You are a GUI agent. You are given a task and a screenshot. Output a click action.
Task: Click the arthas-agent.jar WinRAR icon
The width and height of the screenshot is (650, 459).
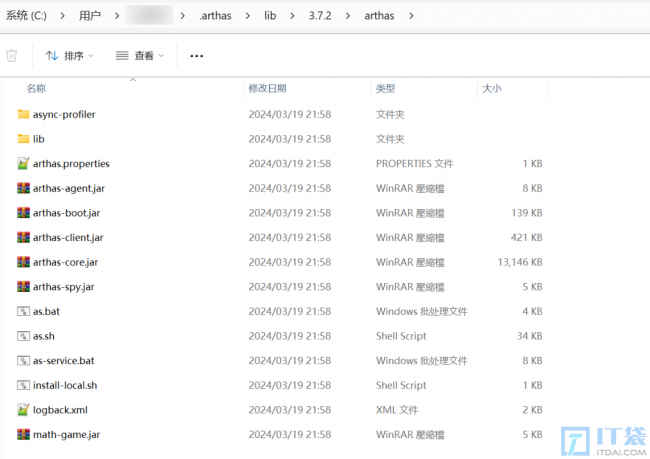pos(23,188)
